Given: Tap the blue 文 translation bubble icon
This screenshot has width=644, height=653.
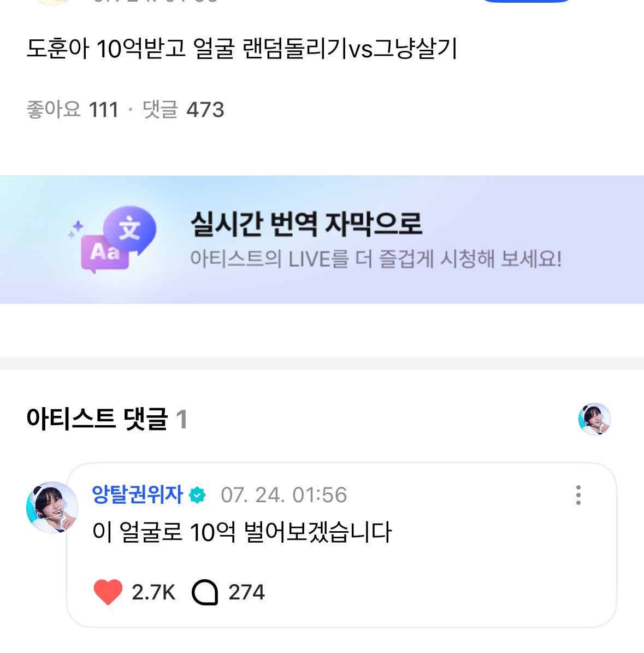Looking at the screenshot, I should [130, 230].
